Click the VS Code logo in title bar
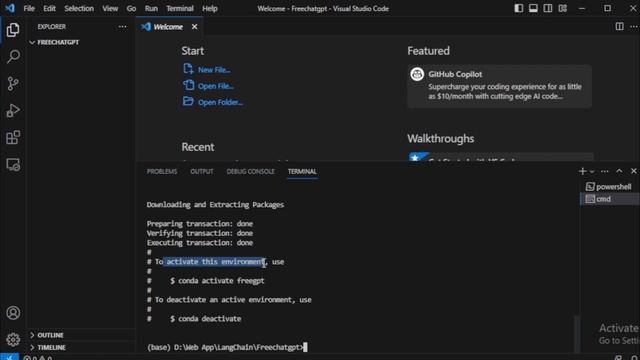Image resolution: width=640 pixels, height=360 pixels. coord(9,8)
